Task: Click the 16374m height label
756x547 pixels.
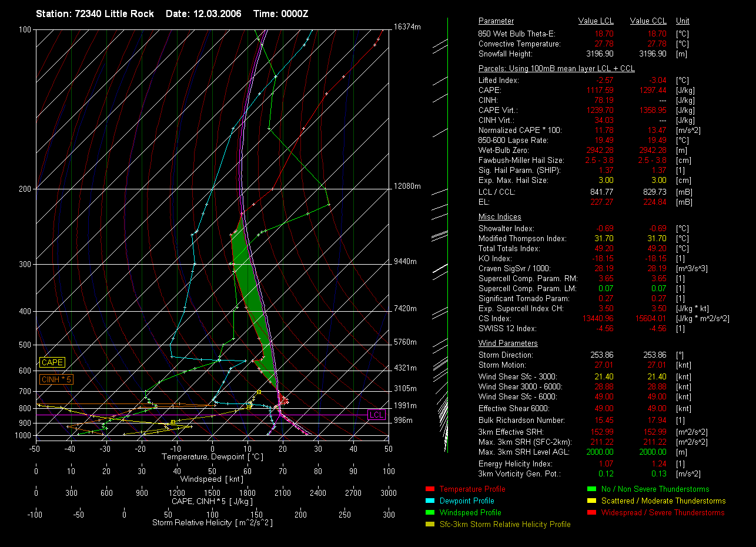Action: coord(407,27)
